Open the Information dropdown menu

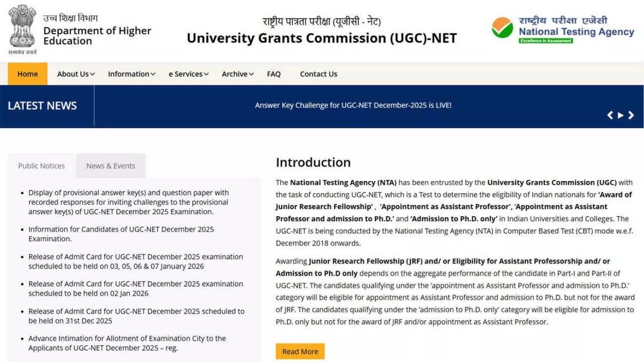click(x=131, y=74)
